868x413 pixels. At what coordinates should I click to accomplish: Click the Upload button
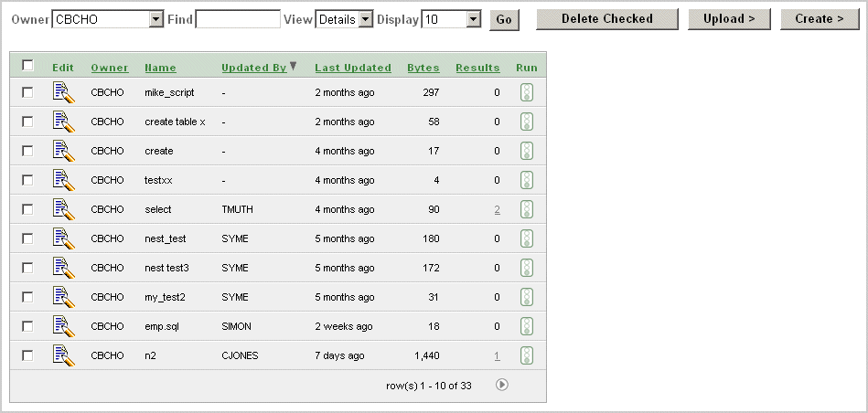click(729, 19)
